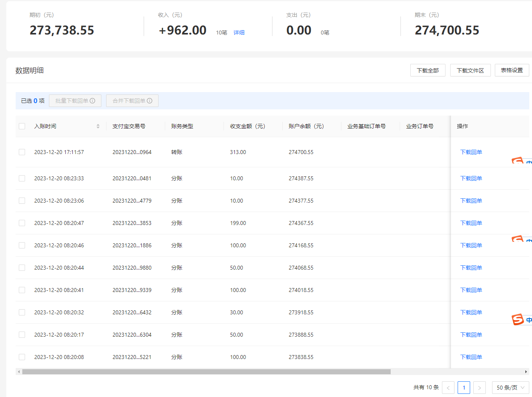Click the opening balance 273,738.55
Screen dimensions: 532x397
point(62,30)
